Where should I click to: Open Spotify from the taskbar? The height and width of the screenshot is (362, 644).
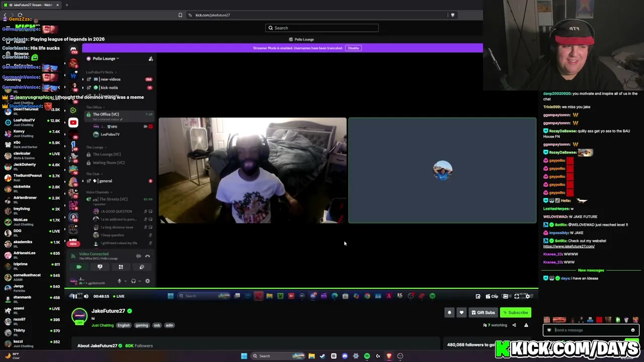(367, 356)
